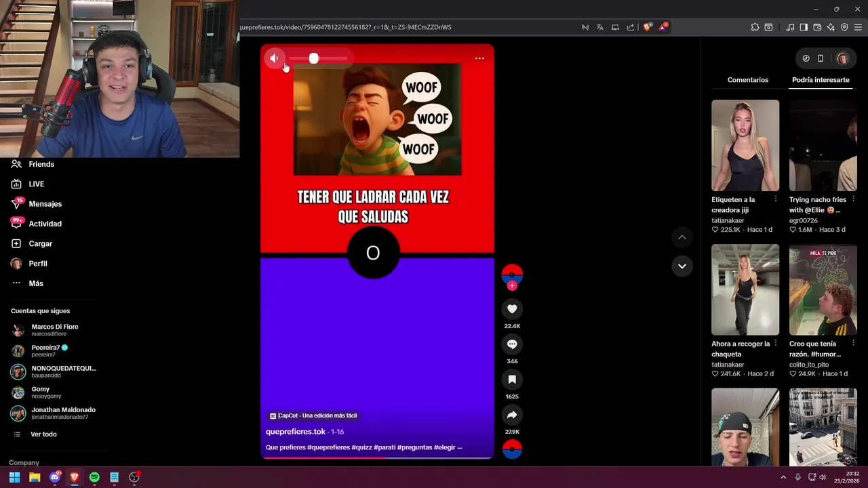
Task: Open options for 'Etiqueten a la creadora' video
Action: coord(775,199)
